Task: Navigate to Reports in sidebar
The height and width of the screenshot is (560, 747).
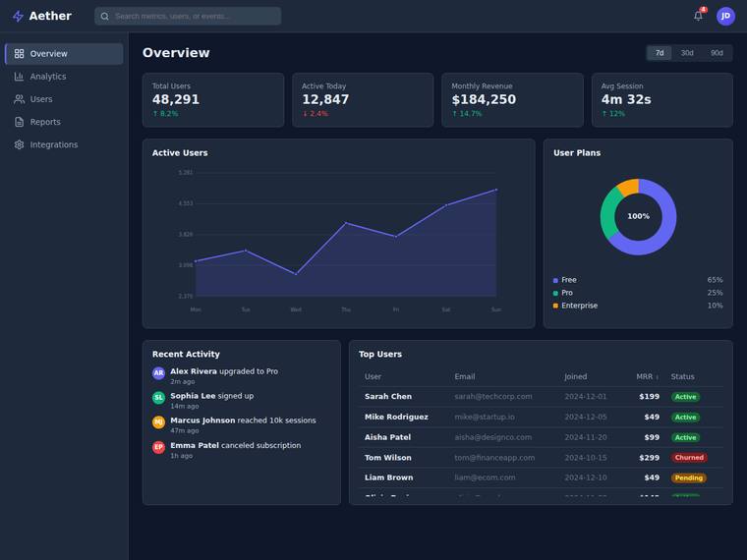Action: tap(64, 122)
